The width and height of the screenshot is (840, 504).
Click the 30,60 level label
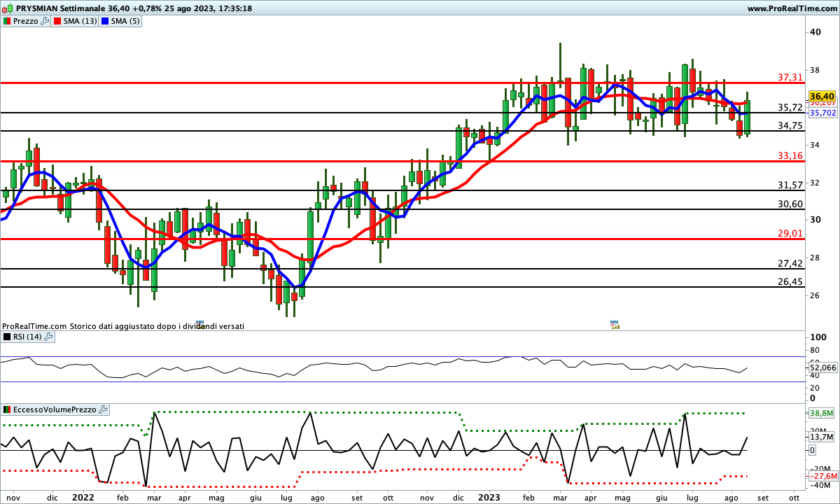[x=790, y=204]
